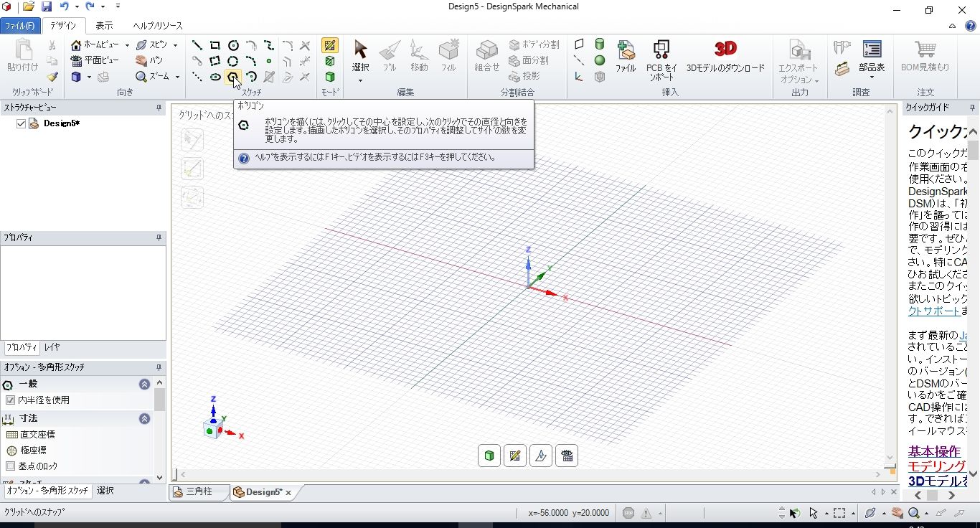
Task: Click the Save icon in quick access toolbar
Action: coord(47,6)
